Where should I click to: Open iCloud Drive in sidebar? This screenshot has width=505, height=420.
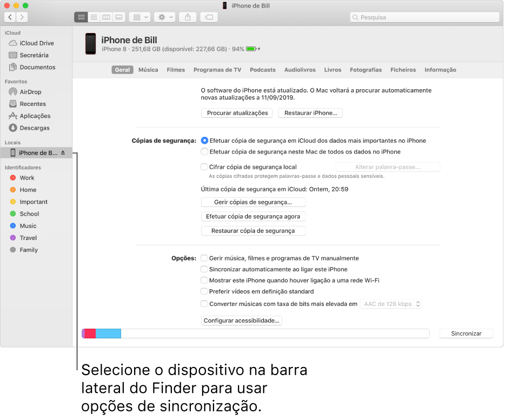click(31, 43)
